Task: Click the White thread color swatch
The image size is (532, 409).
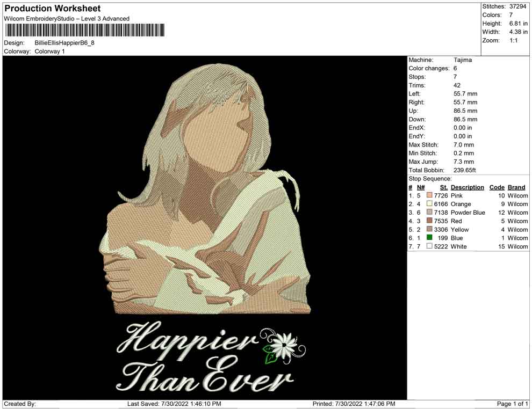Action: pos(429,246)
